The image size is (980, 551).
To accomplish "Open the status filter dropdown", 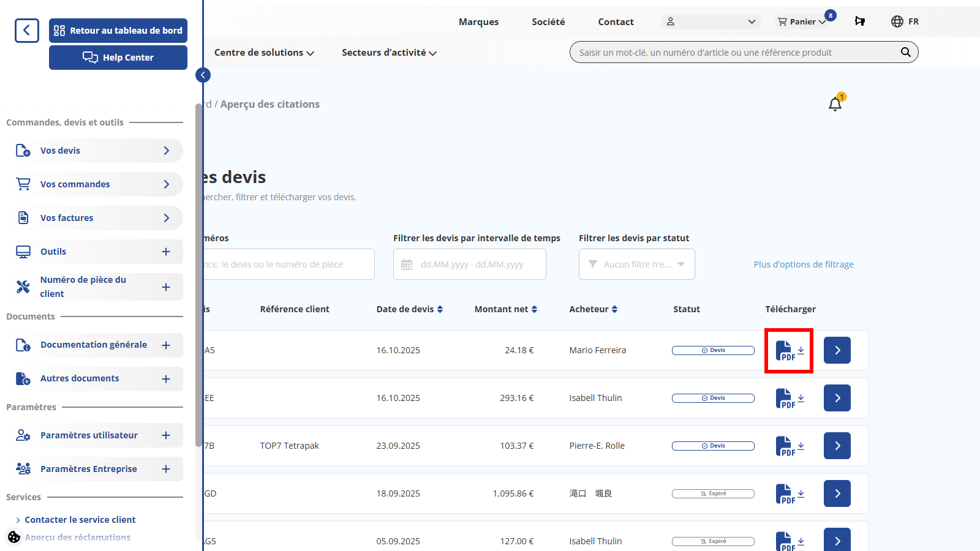I will tap(636, 264).
